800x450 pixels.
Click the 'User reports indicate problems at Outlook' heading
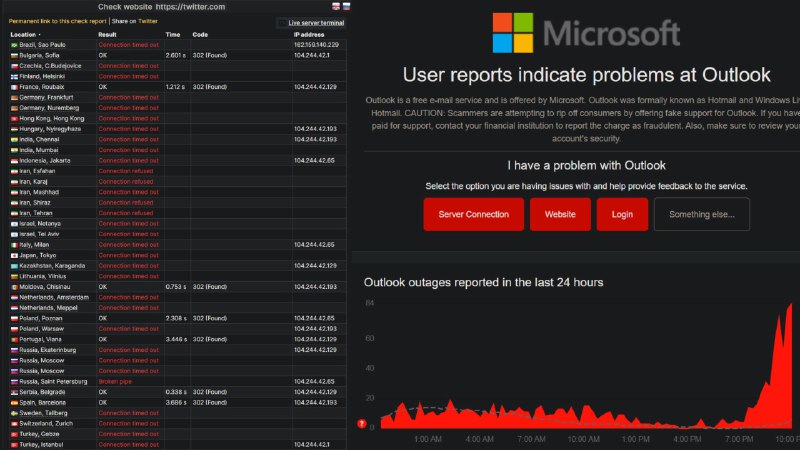pos(586,75)
